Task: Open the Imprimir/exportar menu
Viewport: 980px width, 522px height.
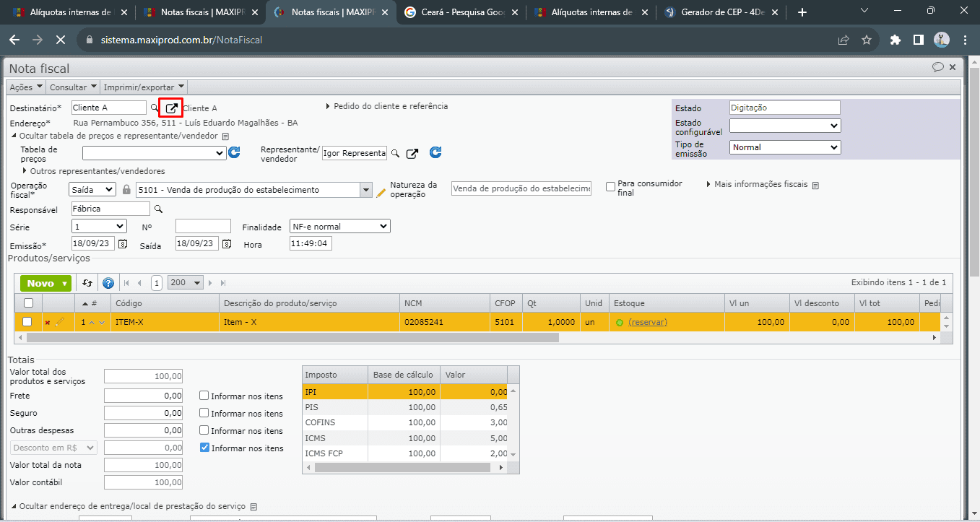Action: pos(144,87)
